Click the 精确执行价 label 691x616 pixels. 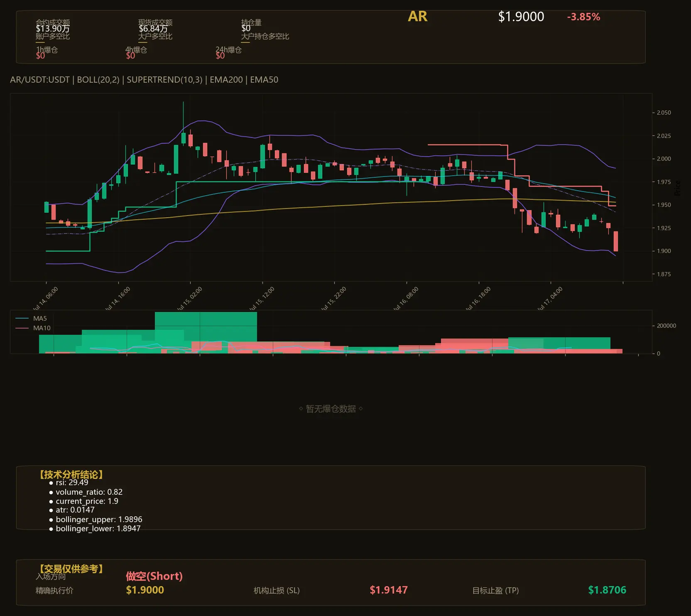point(54,590)
